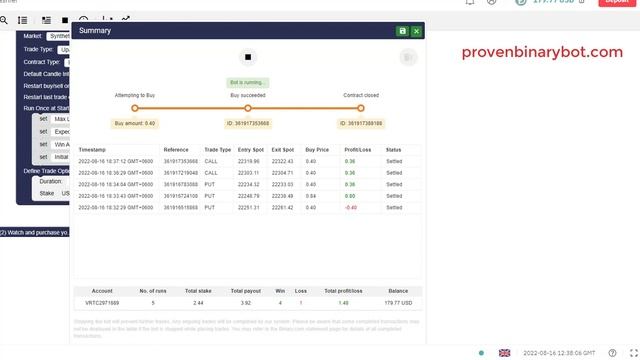Select the 18:37:12 trade row timestamp
The image size is (640, 360).
(x=116, y=161)
